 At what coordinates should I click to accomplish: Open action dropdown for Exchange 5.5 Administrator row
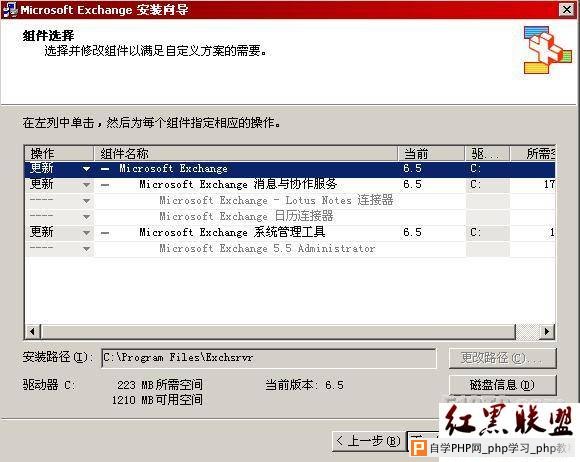[x=86, y=249]
